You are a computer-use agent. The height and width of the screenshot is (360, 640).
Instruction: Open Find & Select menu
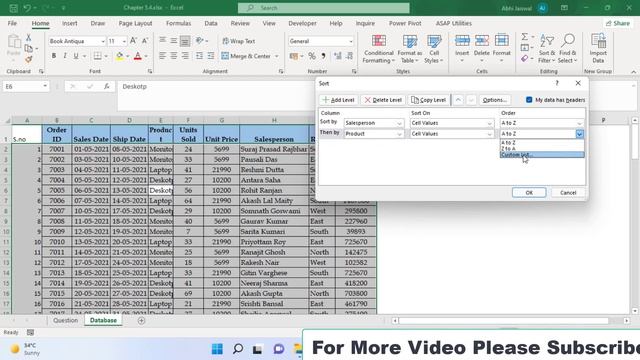(568, 49)
